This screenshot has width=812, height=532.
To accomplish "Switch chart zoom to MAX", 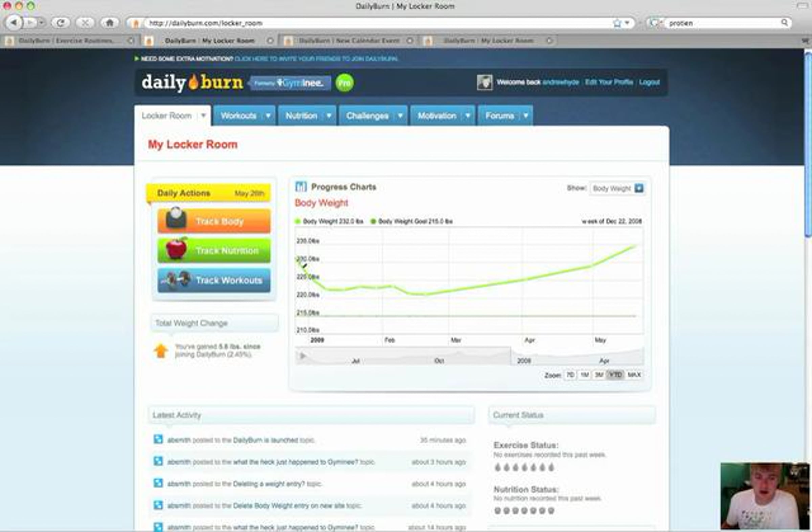I will click(x=634, y=375).
